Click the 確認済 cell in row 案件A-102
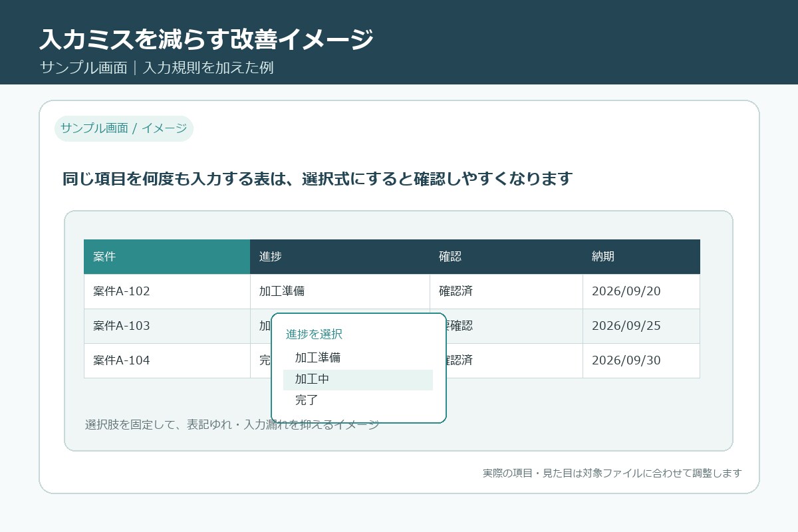The image size is (798, 532). 506,291
